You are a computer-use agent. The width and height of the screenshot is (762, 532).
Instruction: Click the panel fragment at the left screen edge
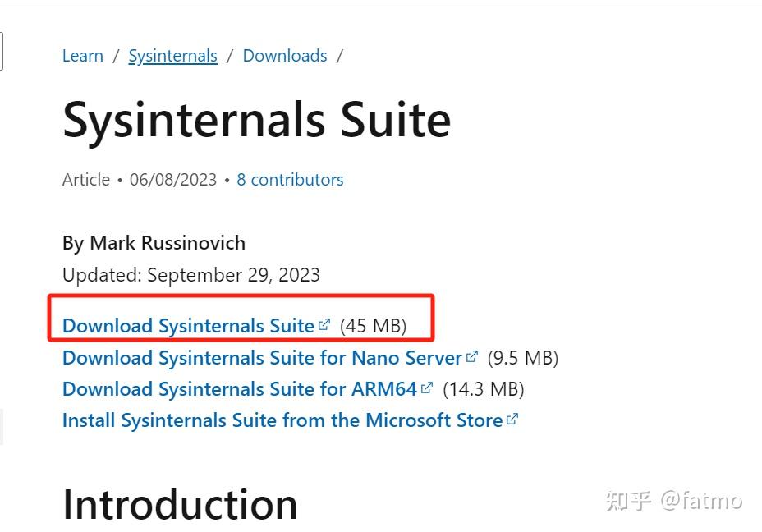click(2, 49)
